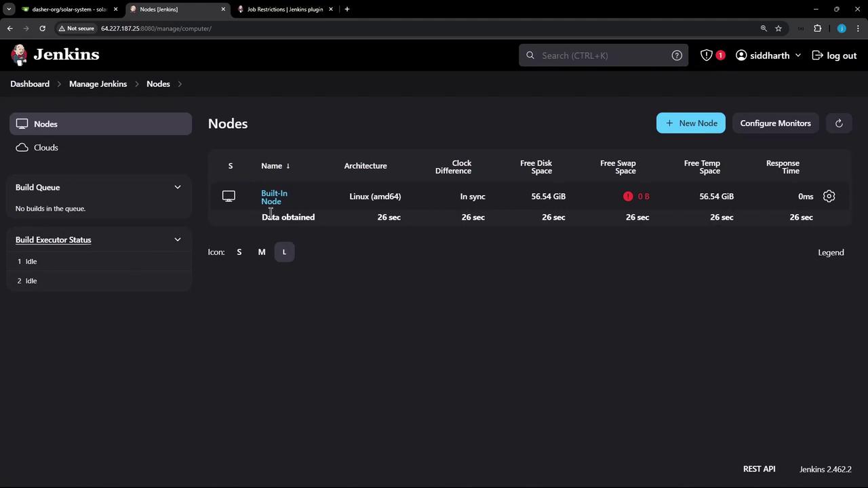Click the Jenkins 2.462.2 version button

point(825,469)
